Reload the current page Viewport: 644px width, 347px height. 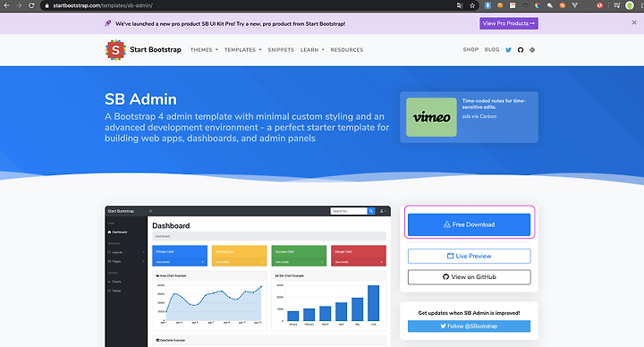31,5
